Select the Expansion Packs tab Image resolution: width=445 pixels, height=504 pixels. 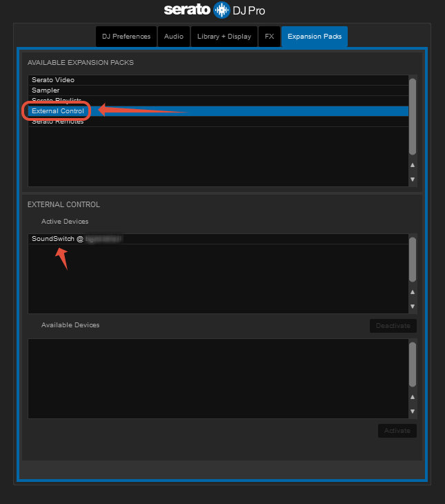315,37
